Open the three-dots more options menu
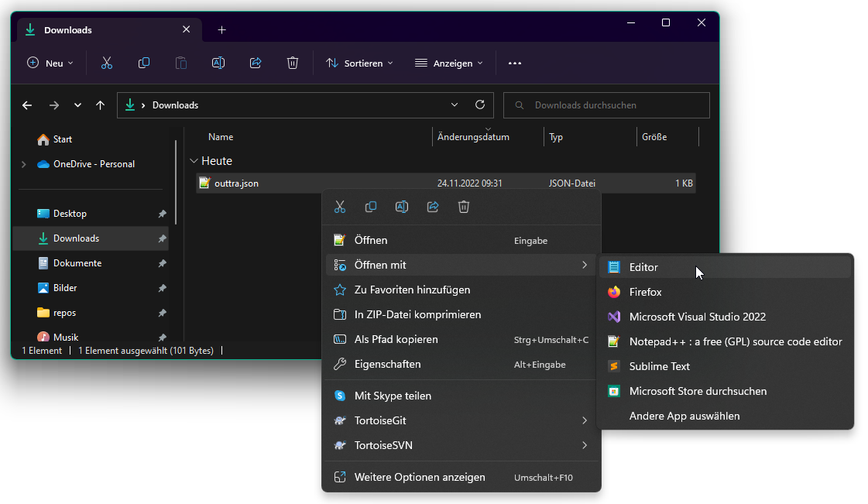 pos(515,63)
